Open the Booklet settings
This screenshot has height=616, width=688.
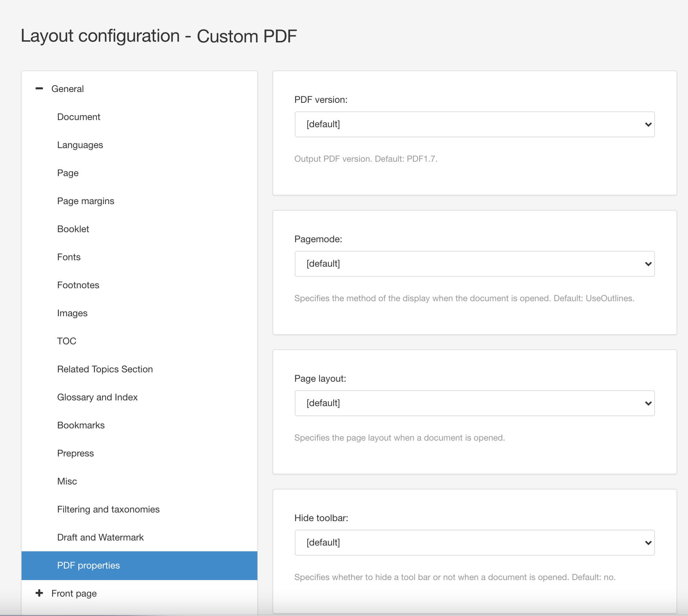73,229
